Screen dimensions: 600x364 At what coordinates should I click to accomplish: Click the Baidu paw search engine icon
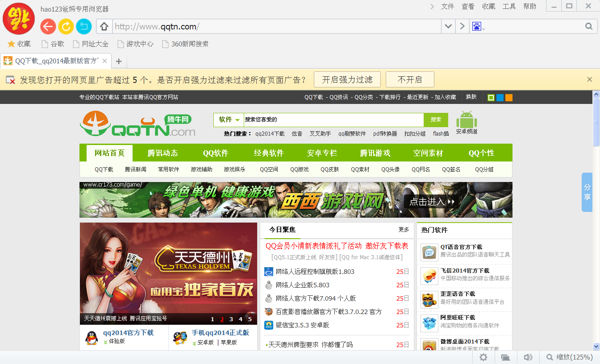[x=477, y=27]
